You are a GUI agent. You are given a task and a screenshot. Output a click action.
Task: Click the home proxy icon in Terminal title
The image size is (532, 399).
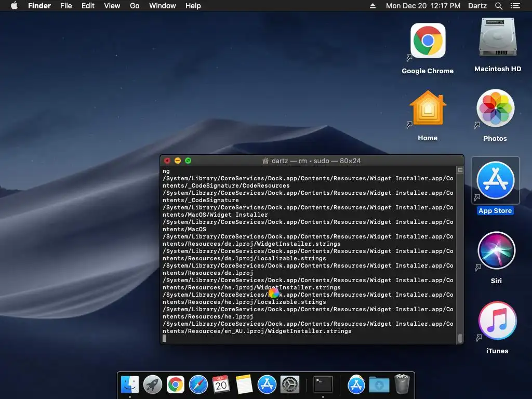(265, 161)
